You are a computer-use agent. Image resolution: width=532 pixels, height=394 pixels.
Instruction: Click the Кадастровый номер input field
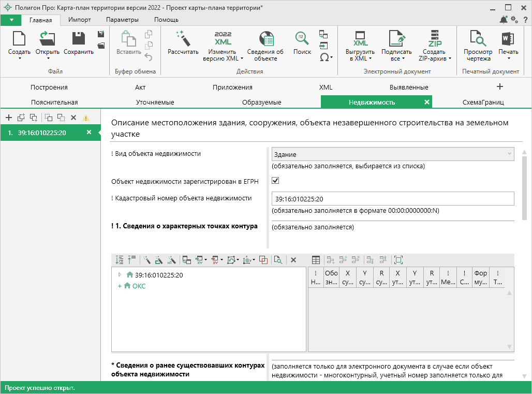(393, 199)
